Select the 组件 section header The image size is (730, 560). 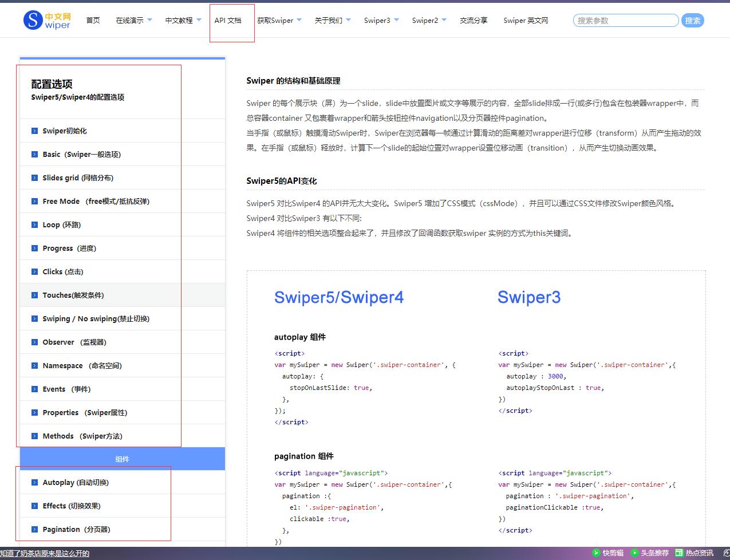(x=123, y=459)
